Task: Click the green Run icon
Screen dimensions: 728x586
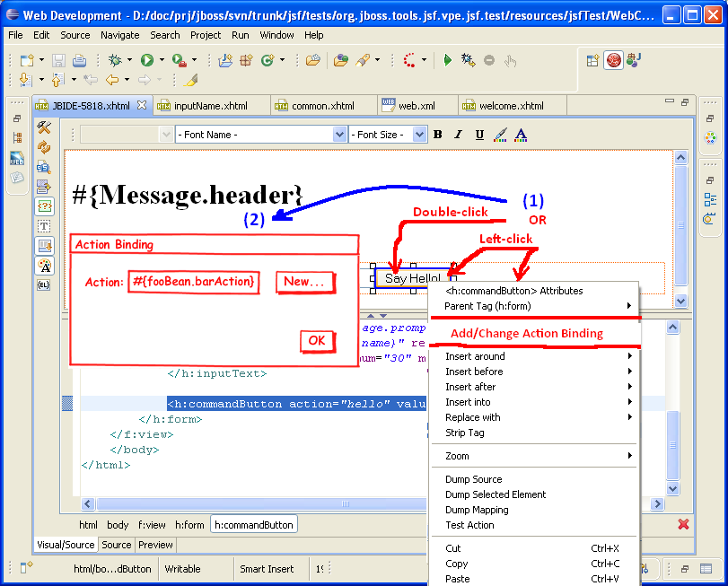Action: pyautogui.click(x=147, y=60)
